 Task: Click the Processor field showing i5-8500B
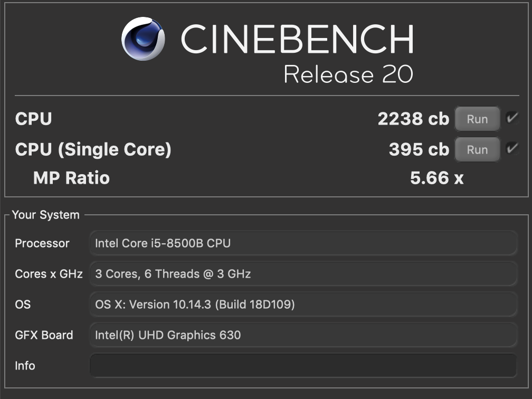pos(303,243)
